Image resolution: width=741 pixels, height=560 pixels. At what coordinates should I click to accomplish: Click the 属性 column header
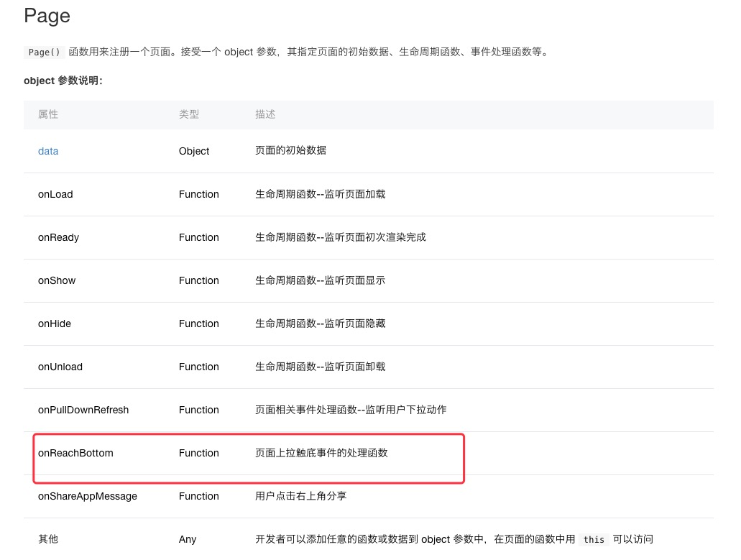point(48,114)
